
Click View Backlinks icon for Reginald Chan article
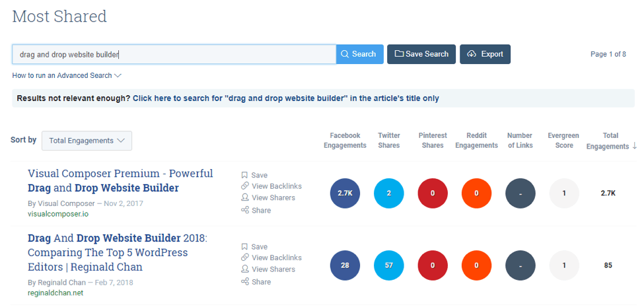pyautogui.click(x=244, y=257)
